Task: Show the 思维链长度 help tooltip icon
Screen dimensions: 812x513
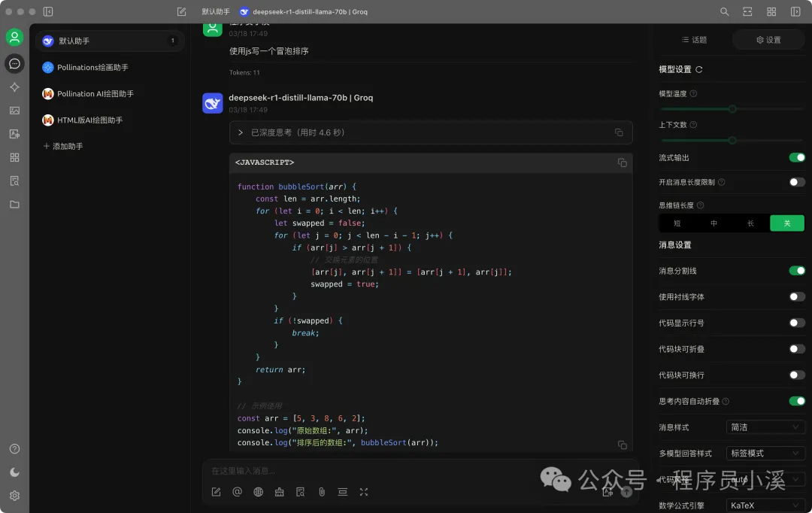Action: 700,205
